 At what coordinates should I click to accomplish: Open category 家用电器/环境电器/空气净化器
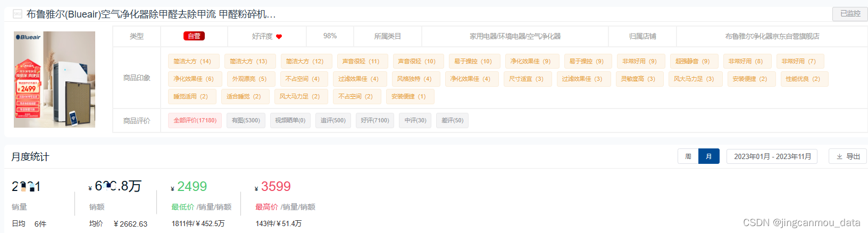tap(515, 36)
